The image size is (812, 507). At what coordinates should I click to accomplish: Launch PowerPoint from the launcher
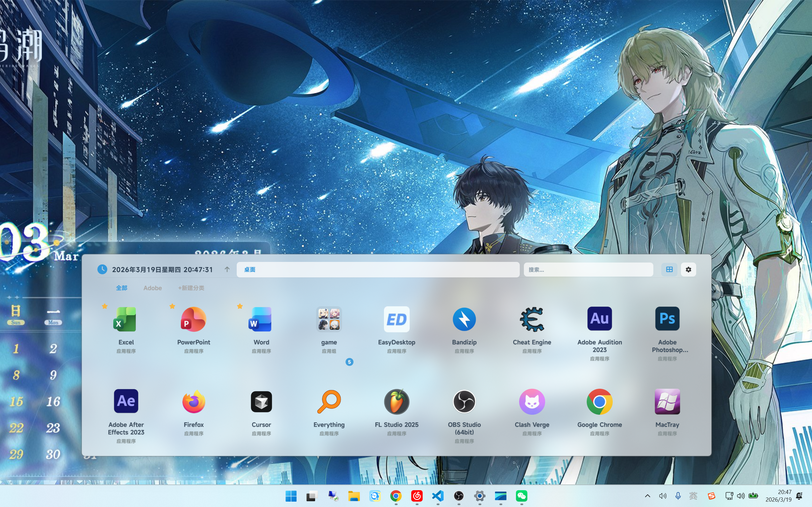(x=194, y=319)
